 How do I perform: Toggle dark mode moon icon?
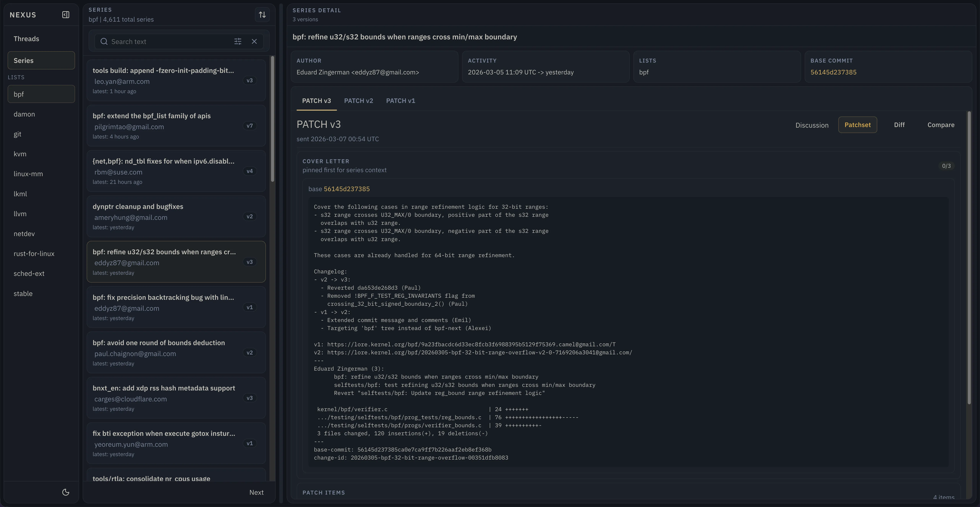(x=66, y=492)
